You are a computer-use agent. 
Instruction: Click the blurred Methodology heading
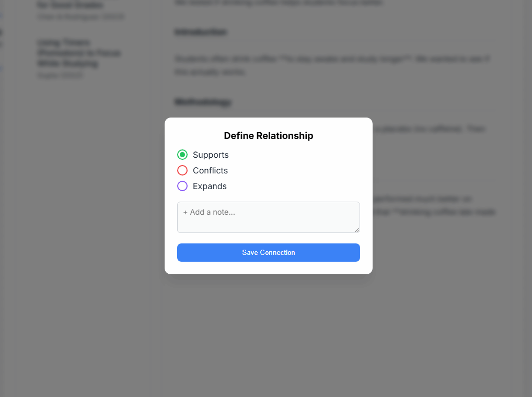coord(203,102)
